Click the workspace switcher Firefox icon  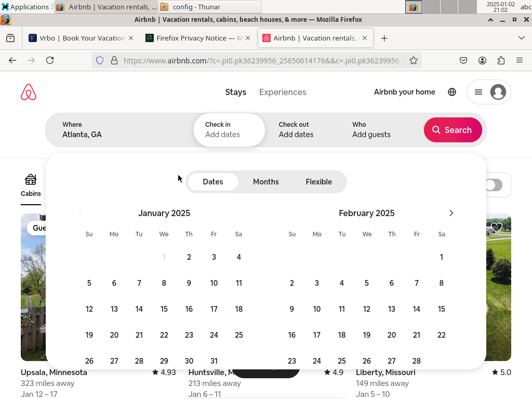(x=414, y=7)
